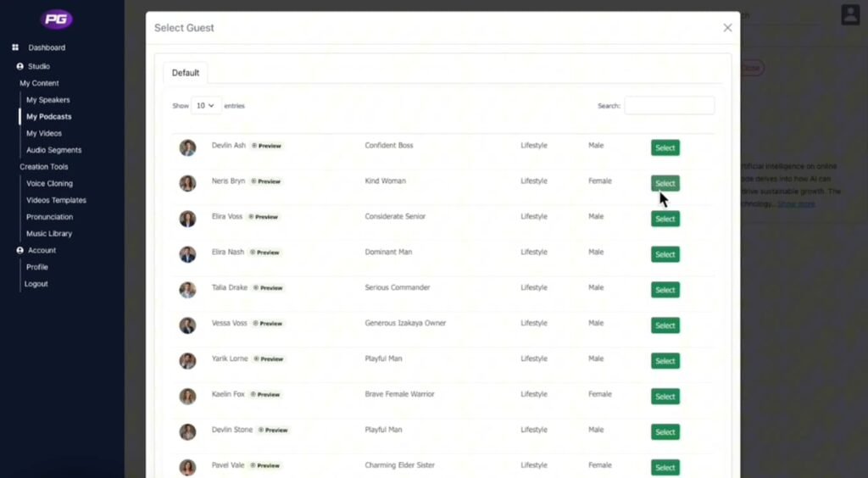Preview the Yarik Lorne voice
This screenshot has height=478, width=868.
pos(270,359)
